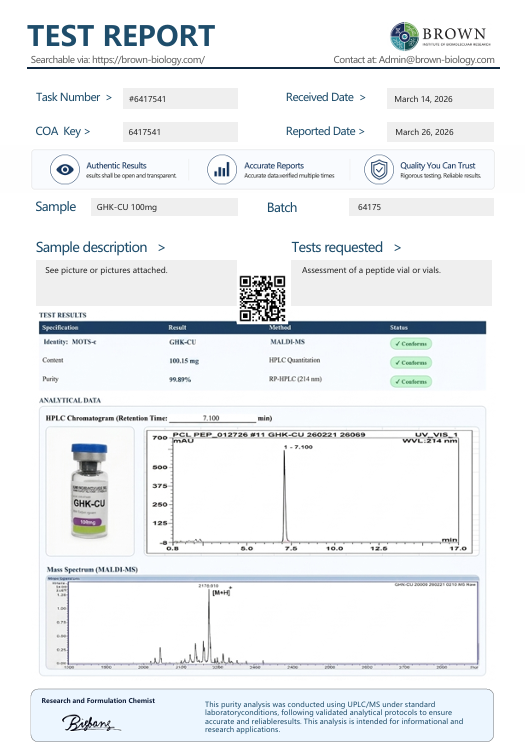The height and width of the screenshot is (742, 525).
Task: Click the Brown institute logo emblem
Action: pos(404,36)
